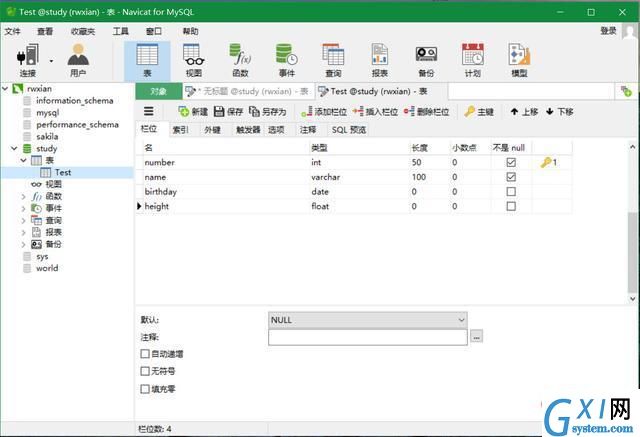640x437 pixels.
Task: Toggle 不是 null checkbox for birthday row
Action: pos(511,192)
